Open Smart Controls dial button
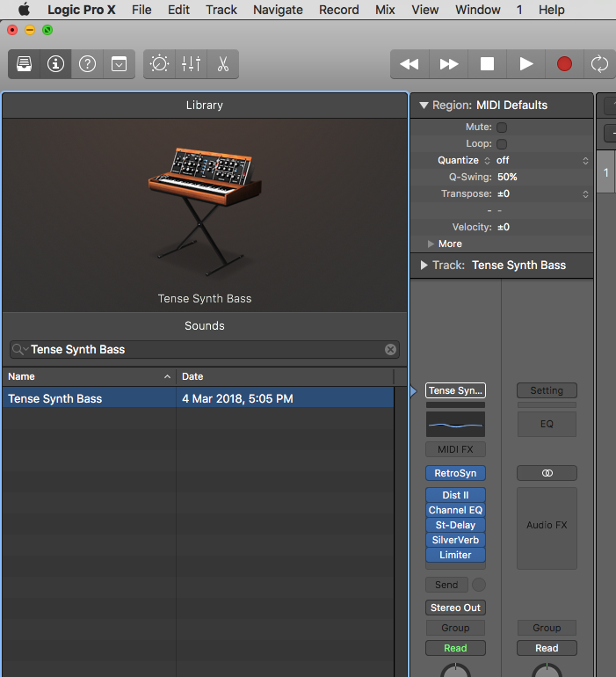The image size is (616, 677). click(x=159, y=64)
